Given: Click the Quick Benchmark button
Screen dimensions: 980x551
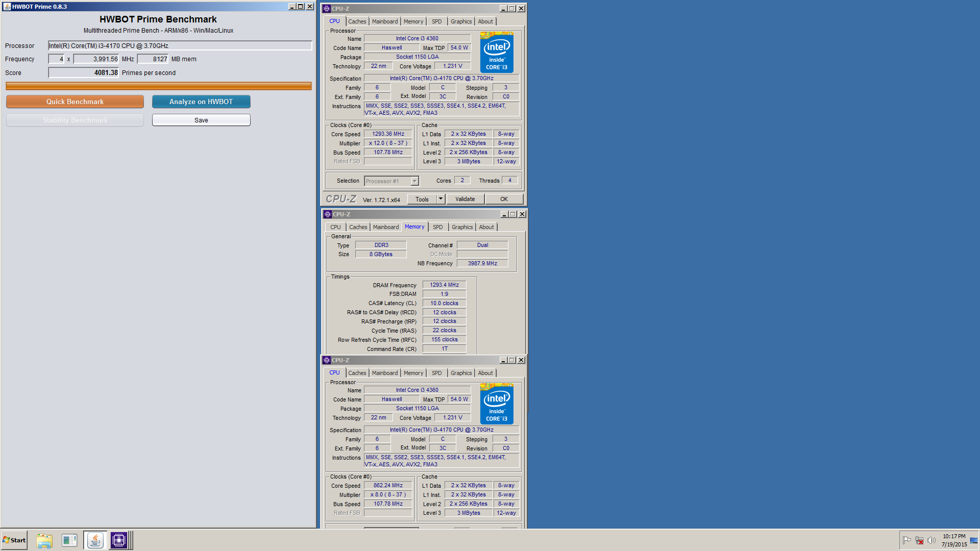Looking at the screenshot, I should pyautogui.click(x=75, y=102).
